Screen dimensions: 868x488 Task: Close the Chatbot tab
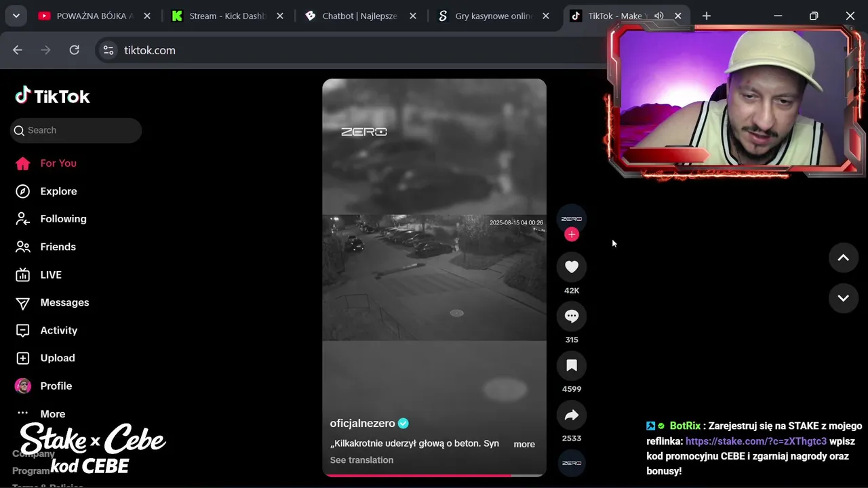(x=412, y=16)
